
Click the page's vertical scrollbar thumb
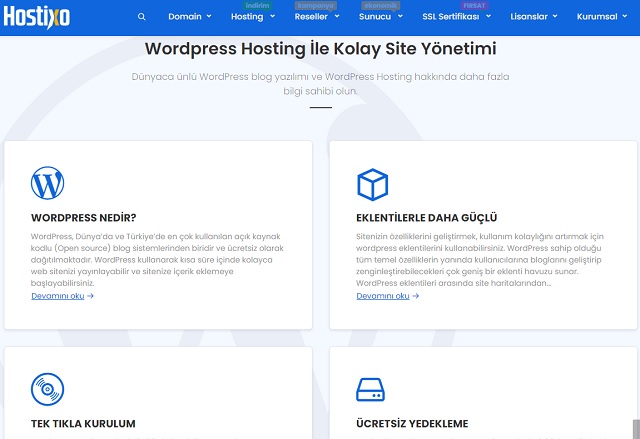coord(636,429)
